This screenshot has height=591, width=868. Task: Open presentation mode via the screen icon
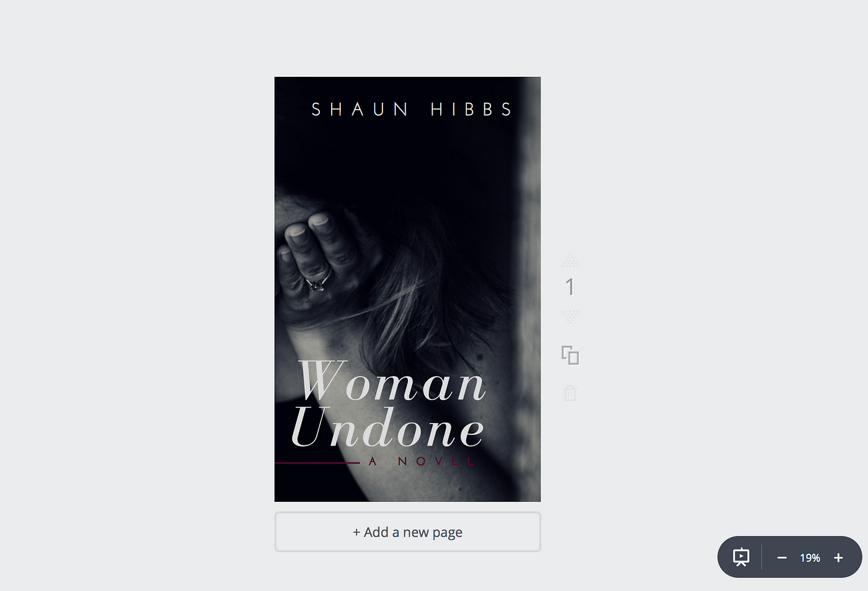[741, 558]
